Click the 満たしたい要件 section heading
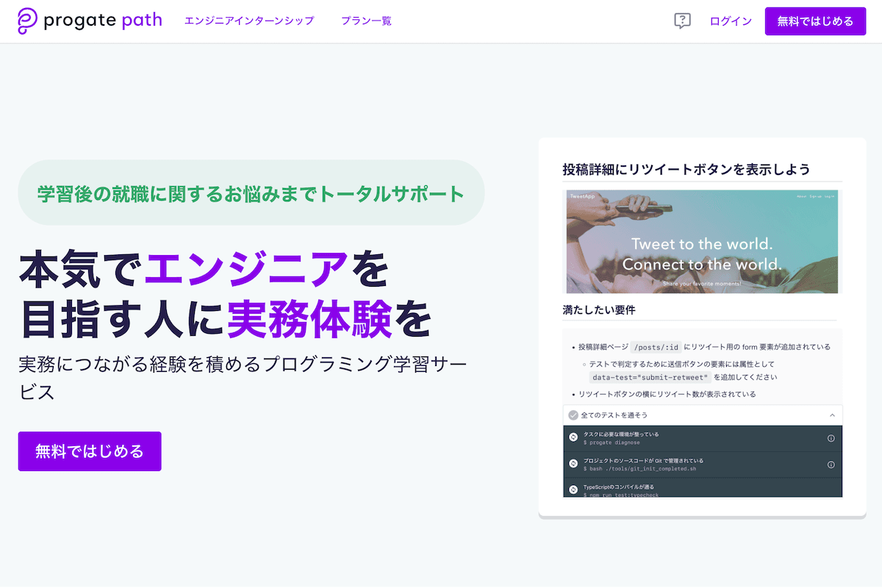 pyautogui.click(x=599, y=309)
